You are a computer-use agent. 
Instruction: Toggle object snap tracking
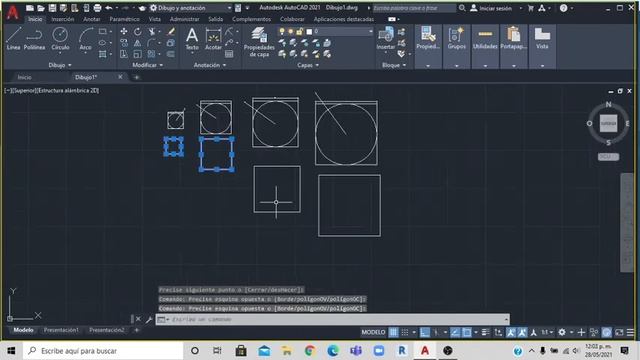pos(455,332)
